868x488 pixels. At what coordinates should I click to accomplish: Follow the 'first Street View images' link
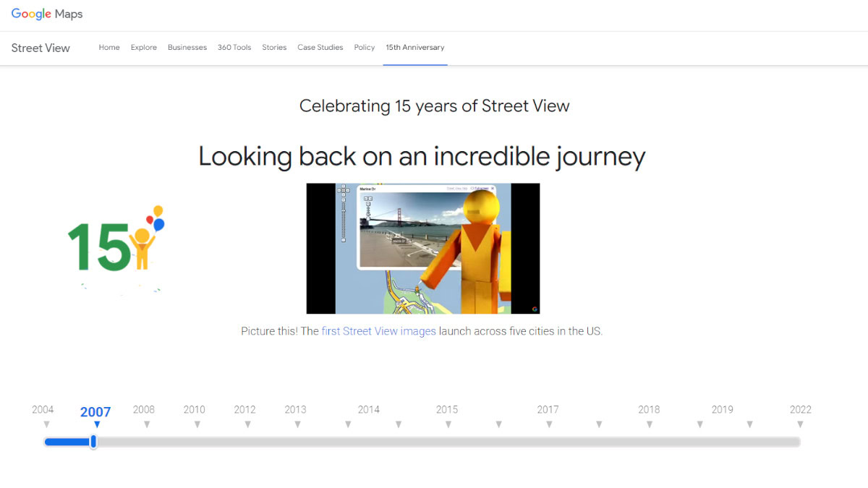coord(379,331)
